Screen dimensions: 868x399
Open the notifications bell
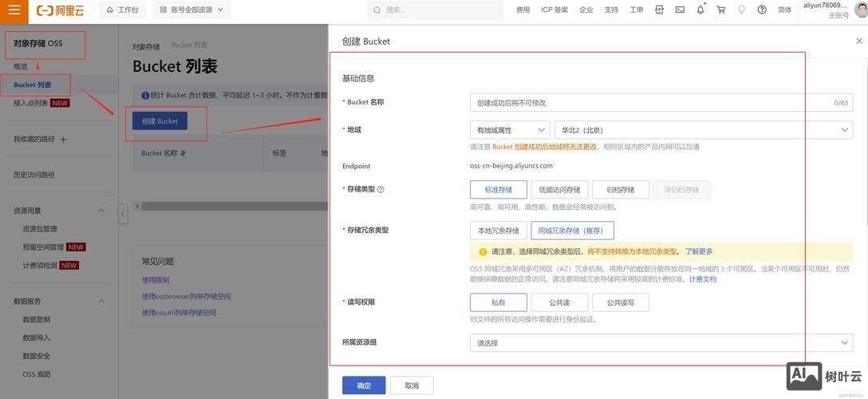click(x=700, y=10)
